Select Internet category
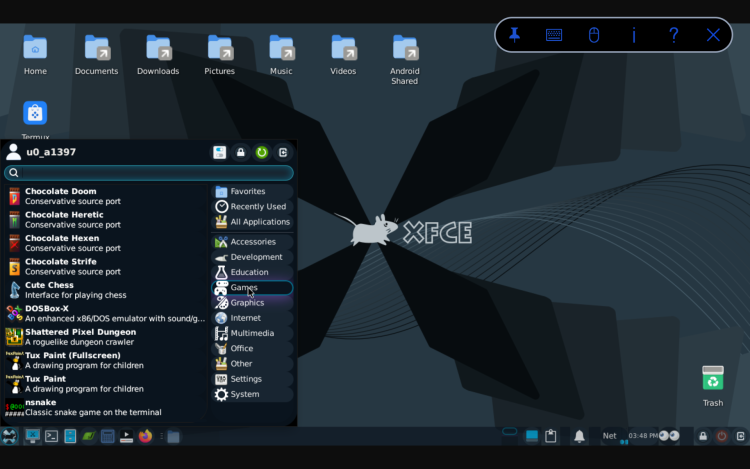The height and width of the screenshot is (469, 750). 252,318
